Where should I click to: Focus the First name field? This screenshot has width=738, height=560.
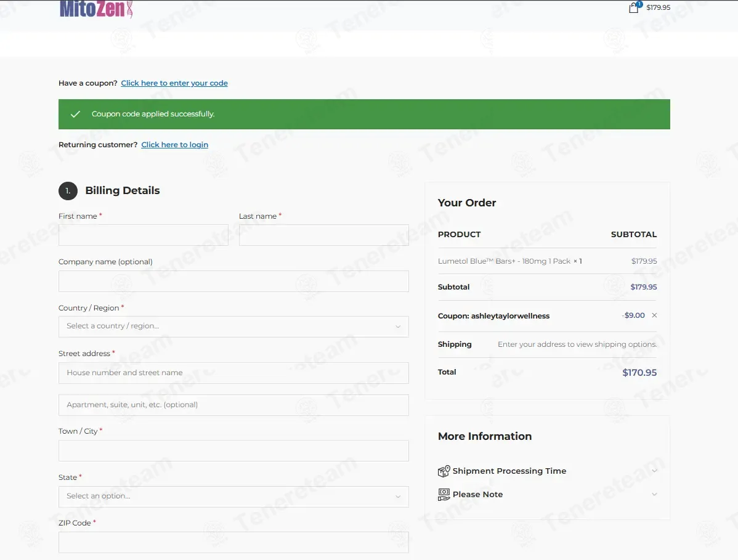point(143,235)
